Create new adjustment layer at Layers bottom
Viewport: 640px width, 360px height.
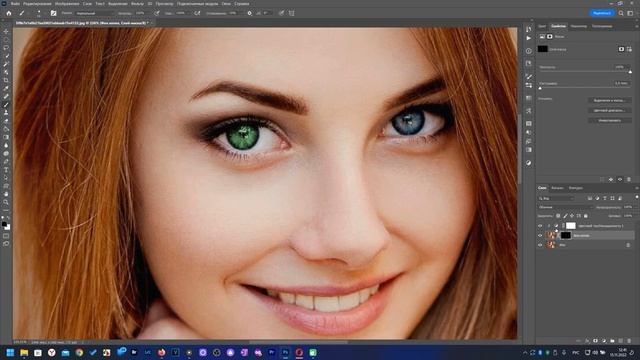[x=604, y=341]
